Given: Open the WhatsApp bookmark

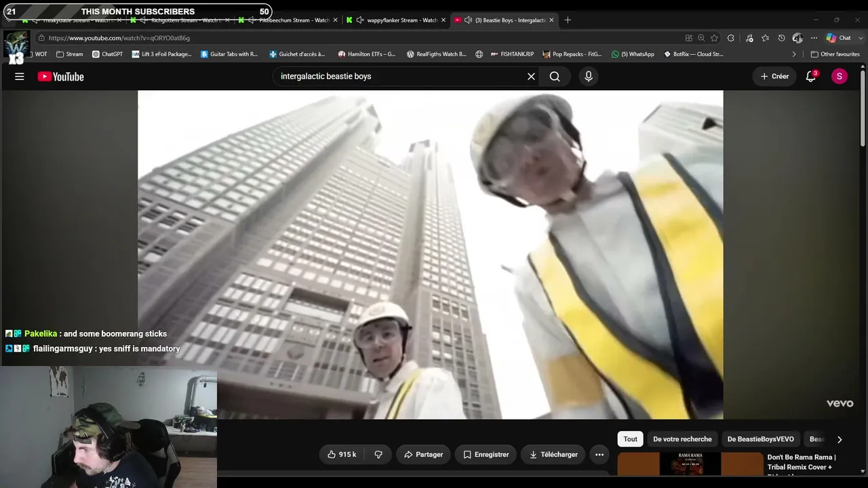Looking at the screenshot, I should 633,54.
